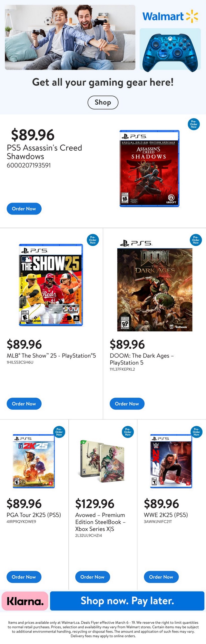Viewport: 206px width, 644px height.
Task: Order Now for DOOM: The Dark Ages
Action: (x=127, y=404)
